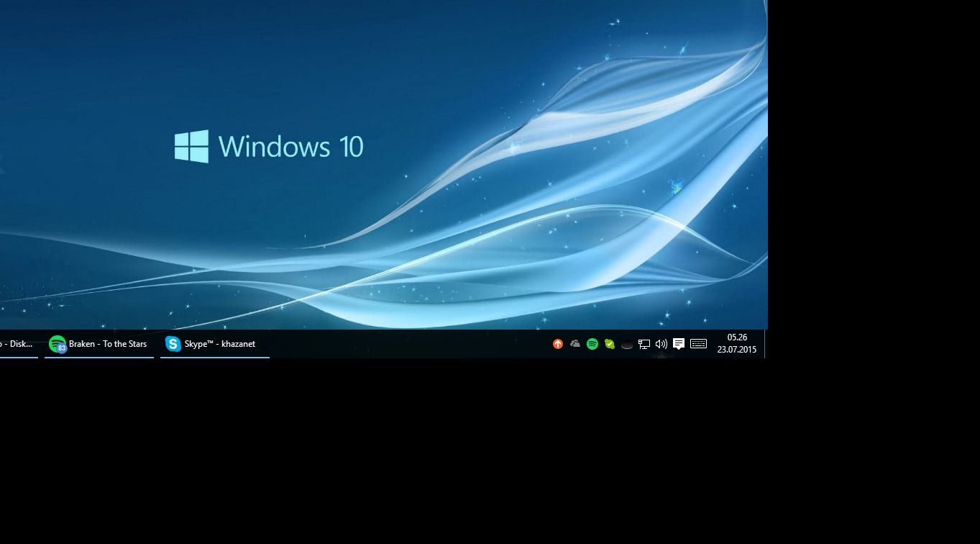This screenshot has height=544, width=980.
Task: Open the green Skype status tray icon
Action: point(610,344)
